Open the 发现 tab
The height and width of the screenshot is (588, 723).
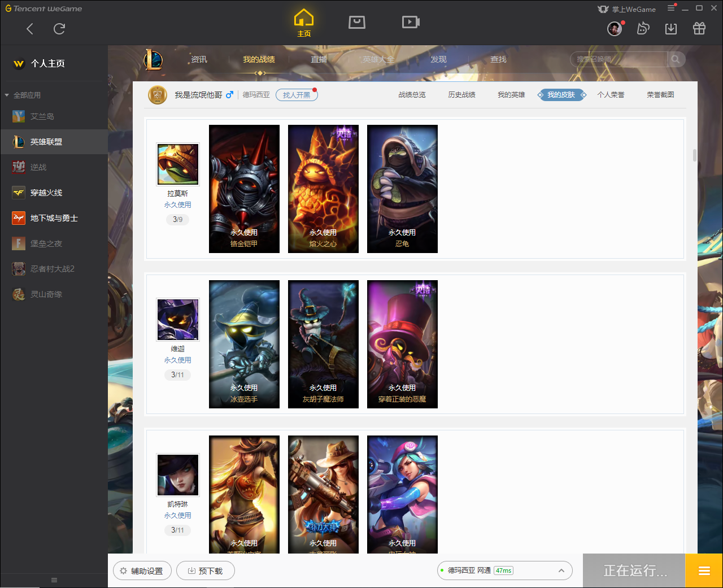pyautogui.click(x=438, y=59)
